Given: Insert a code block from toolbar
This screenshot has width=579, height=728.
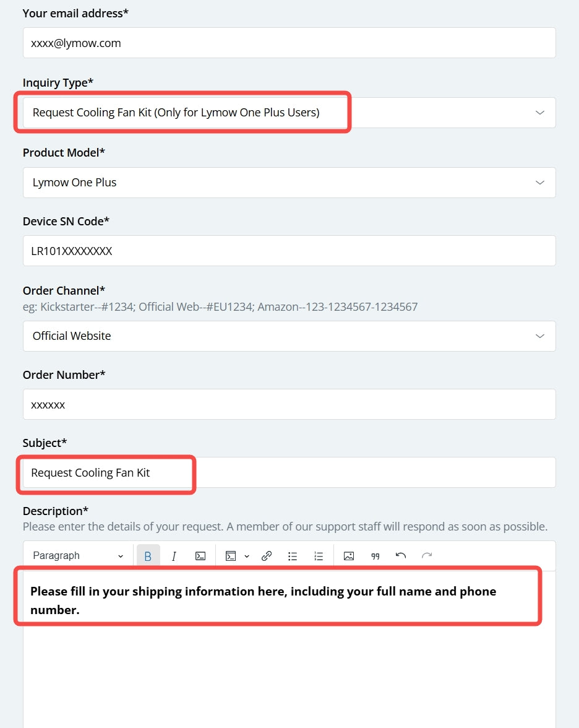Looking at the screenshot, I should [x=231, y=556].
